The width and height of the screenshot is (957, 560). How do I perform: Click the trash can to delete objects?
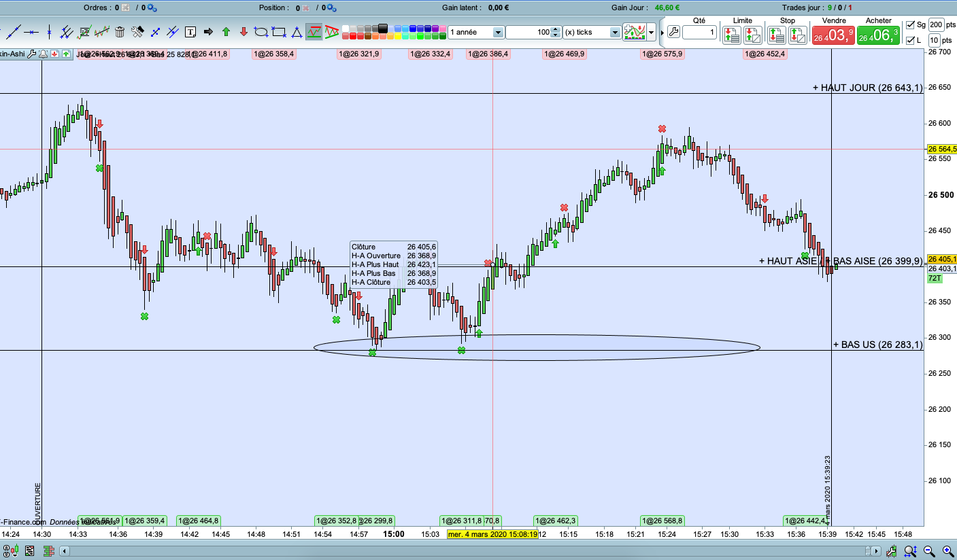click(x=120, y=31)
